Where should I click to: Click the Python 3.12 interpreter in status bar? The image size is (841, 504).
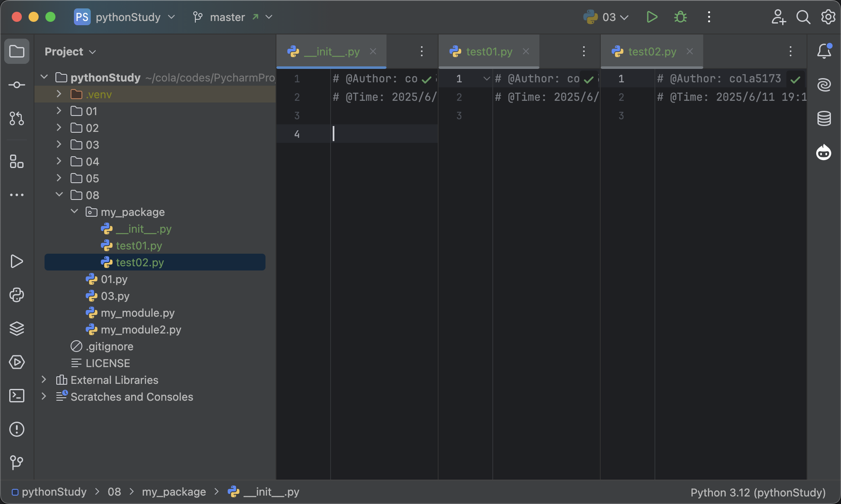tap(758, 492)
